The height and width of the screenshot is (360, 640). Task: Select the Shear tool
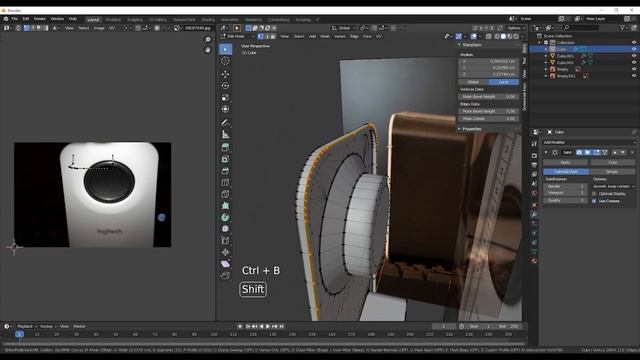[225, 264]
